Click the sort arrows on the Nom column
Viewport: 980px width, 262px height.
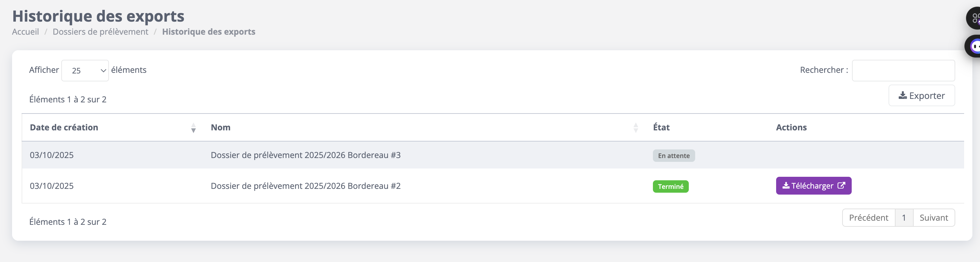[x=635, y=128]
